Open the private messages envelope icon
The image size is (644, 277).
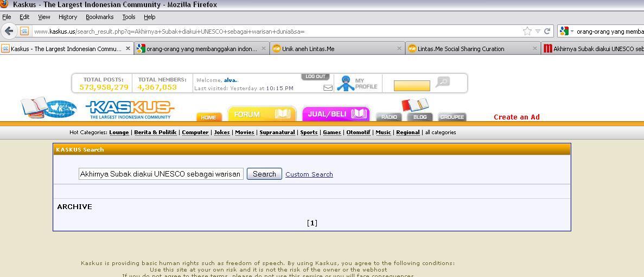328,87
